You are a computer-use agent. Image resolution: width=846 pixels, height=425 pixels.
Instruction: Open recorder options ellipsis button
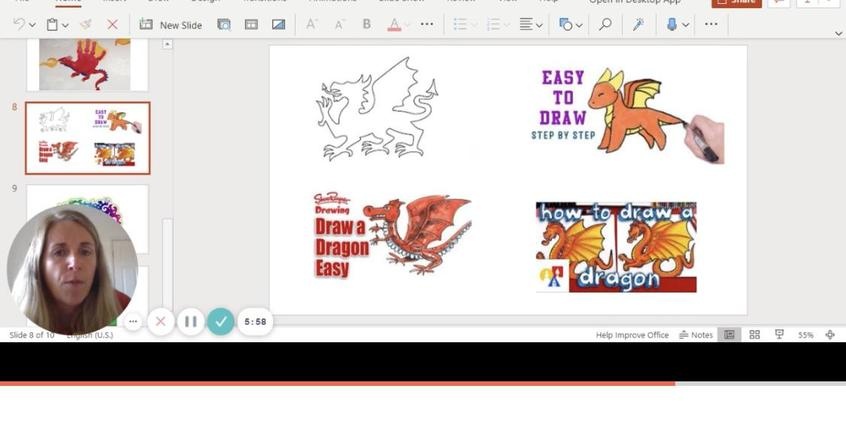(x=133, y=321)
